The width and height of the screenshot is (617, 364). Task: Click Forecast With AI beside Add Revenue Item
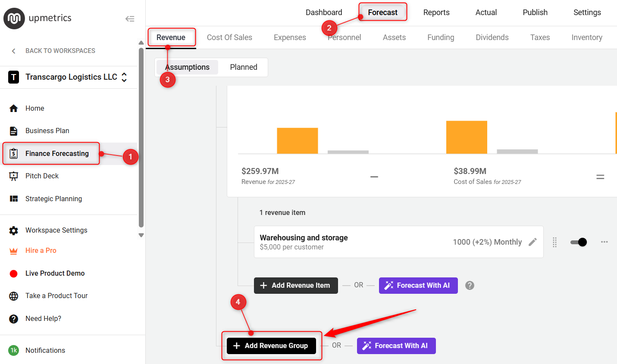click(x=418, y=286)
